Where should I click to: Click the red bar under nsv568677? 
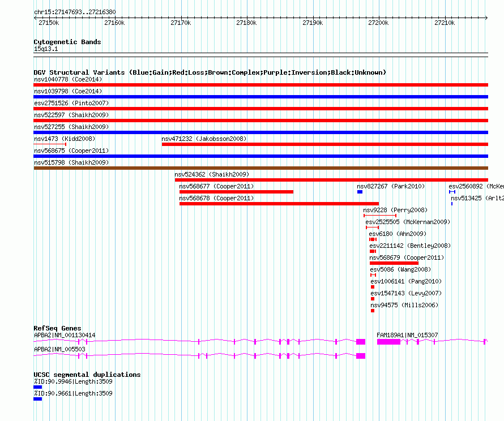pos(236,192)
